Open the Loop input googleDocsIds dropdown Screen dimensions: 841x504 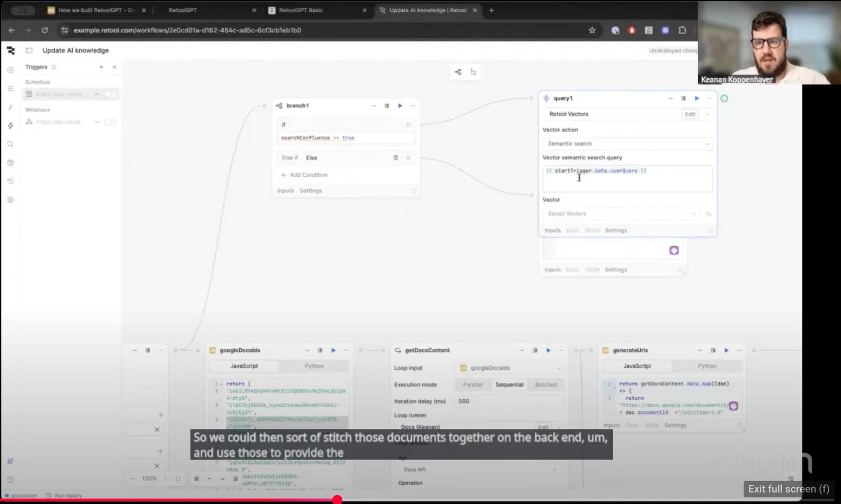point(510,368)
